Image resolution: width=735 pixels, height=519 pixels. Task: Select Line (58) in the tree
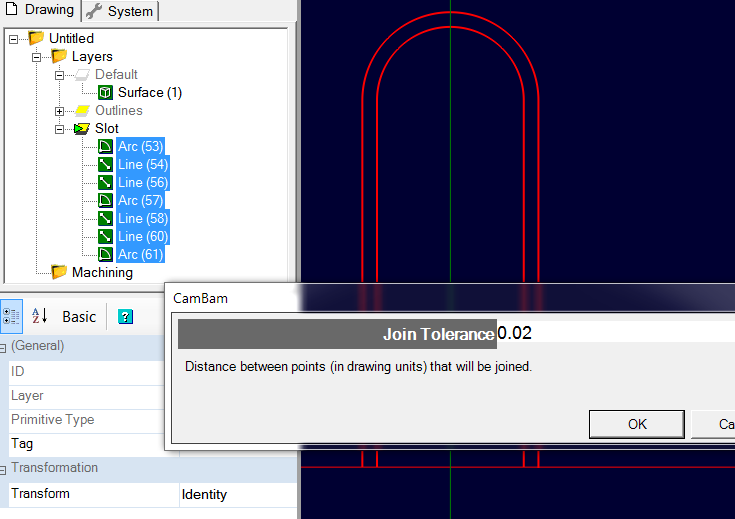pyautogui.click(x=142, y=218)
